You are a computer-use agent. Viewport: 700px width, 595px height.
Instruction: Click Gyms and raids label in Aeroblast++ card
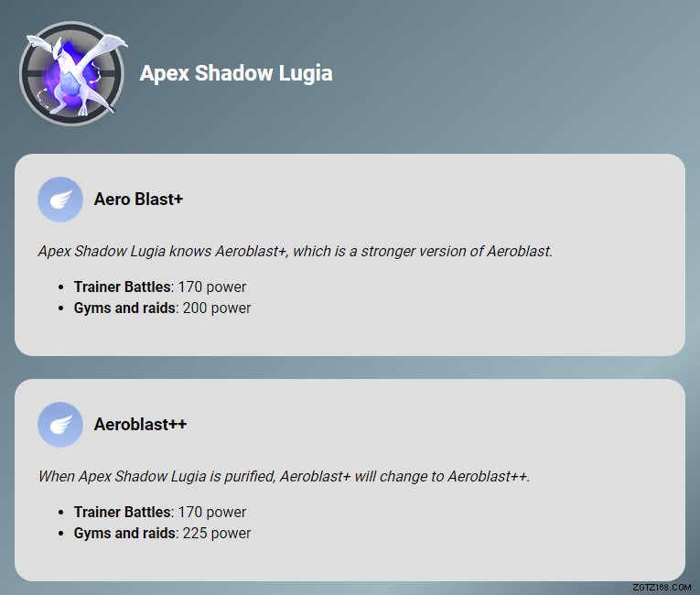tap(124, 533)
